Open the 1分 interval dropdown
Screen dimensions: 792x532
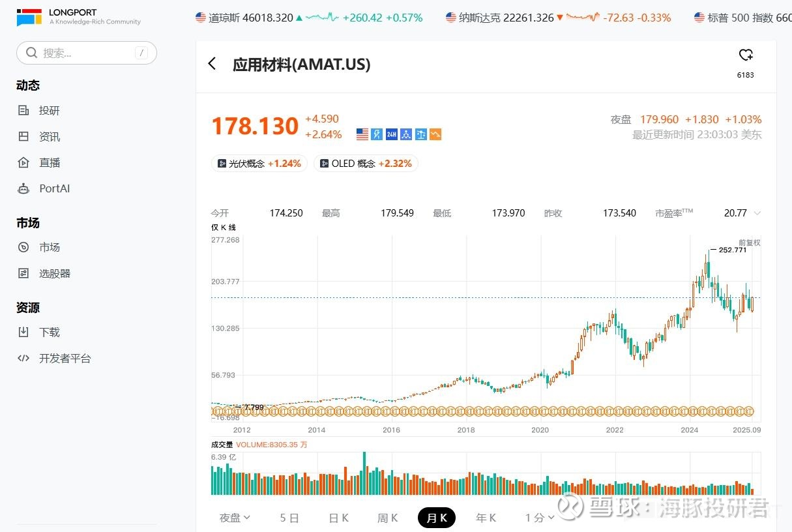pyautogui.click(x=538, y=518)
